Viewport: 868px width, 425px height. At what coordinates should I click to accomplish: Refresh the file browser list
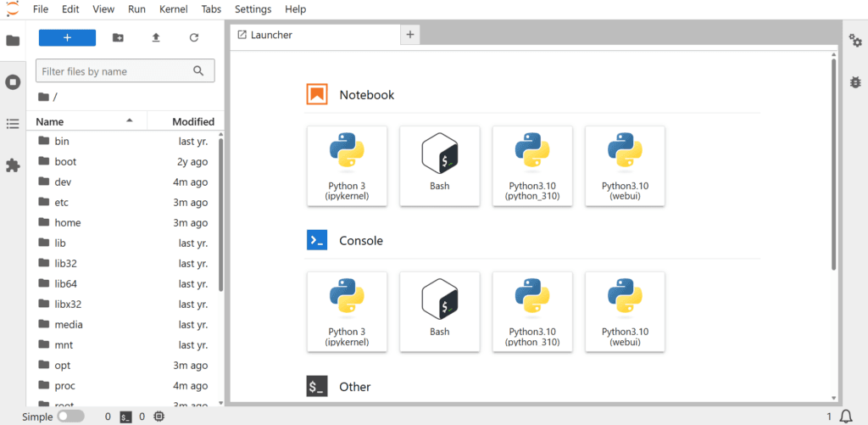[x=194, y=37]
